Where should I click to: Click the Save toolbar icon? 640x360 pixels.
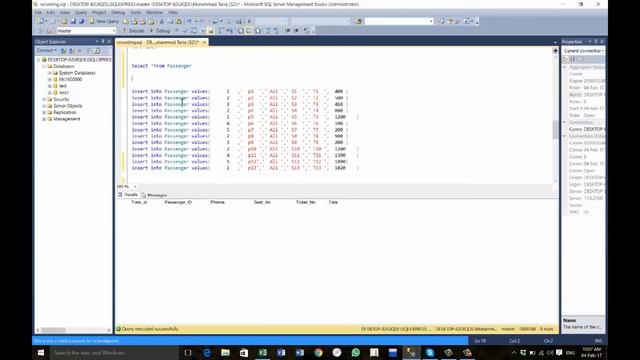point(73,21)
